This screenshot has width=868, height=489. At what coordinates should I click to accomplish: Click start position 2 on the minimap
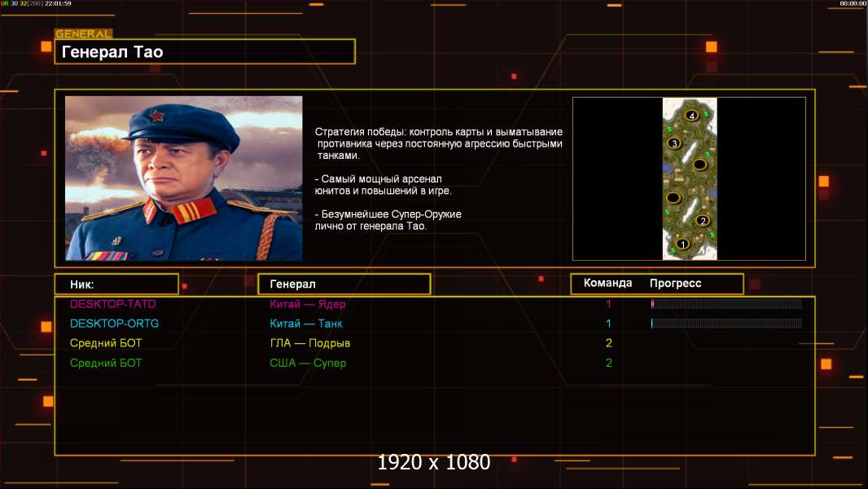703,220
